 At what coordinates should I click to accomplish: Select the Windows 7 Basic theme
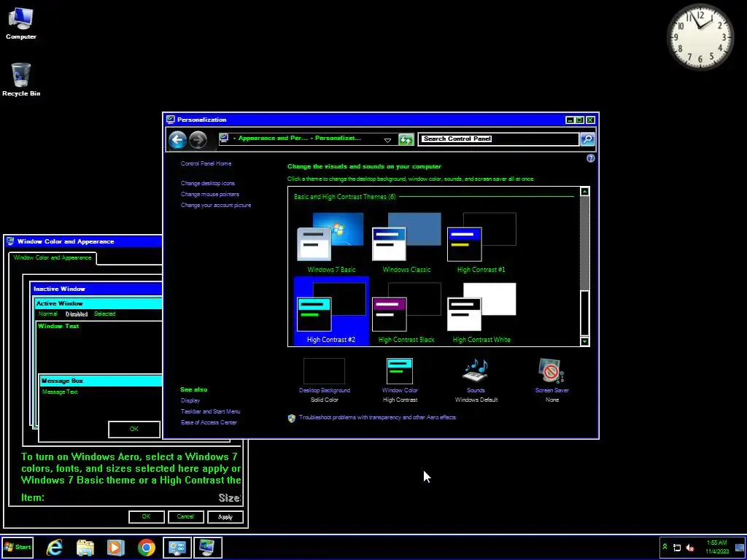click(331, 243)
